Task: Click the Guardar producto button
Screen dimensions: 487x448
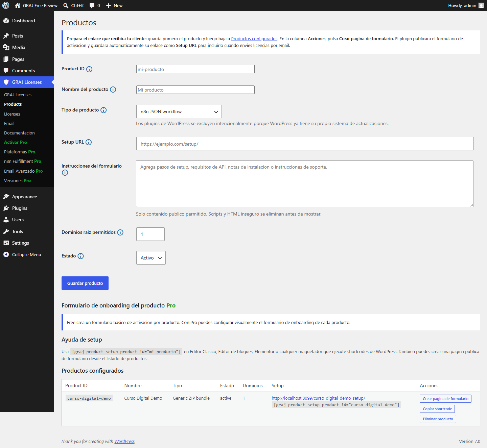Action: (85, 283)
